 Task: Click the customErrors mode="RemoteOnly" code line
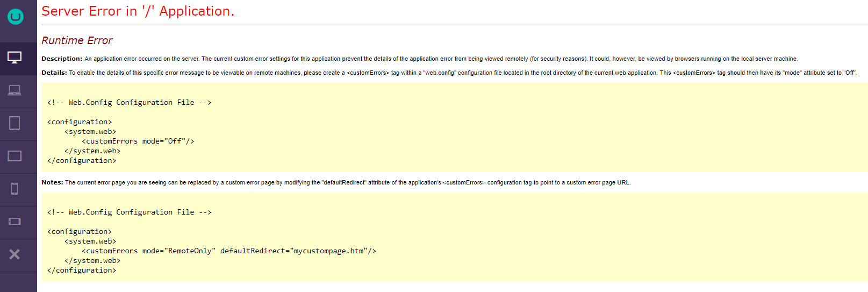pos(228,251)
